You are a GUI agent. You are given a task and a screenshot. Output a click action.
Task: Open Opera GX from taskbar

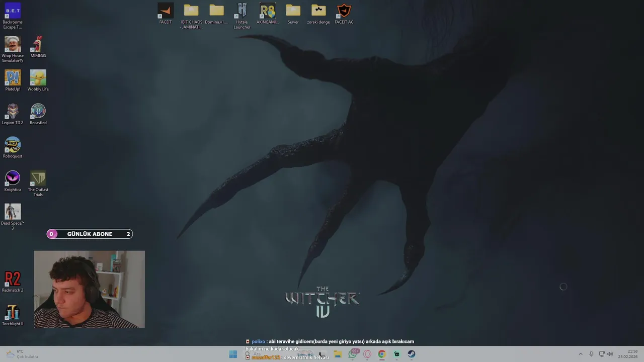pos(367,354)
